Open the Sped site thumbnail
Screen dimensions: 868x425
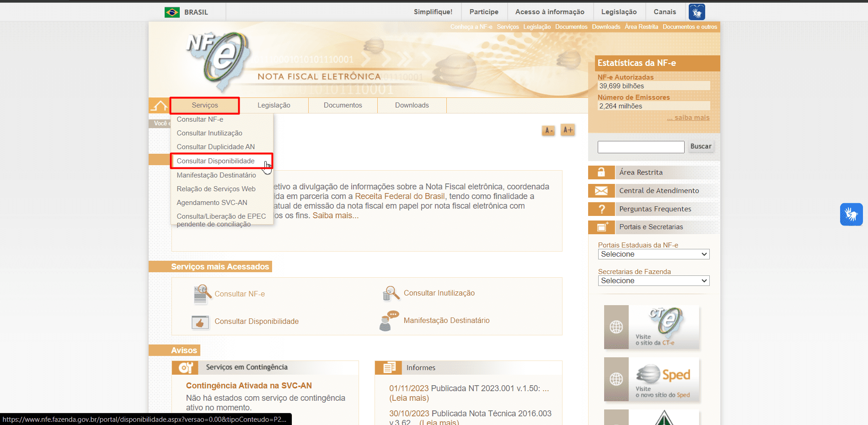[652, 380]
